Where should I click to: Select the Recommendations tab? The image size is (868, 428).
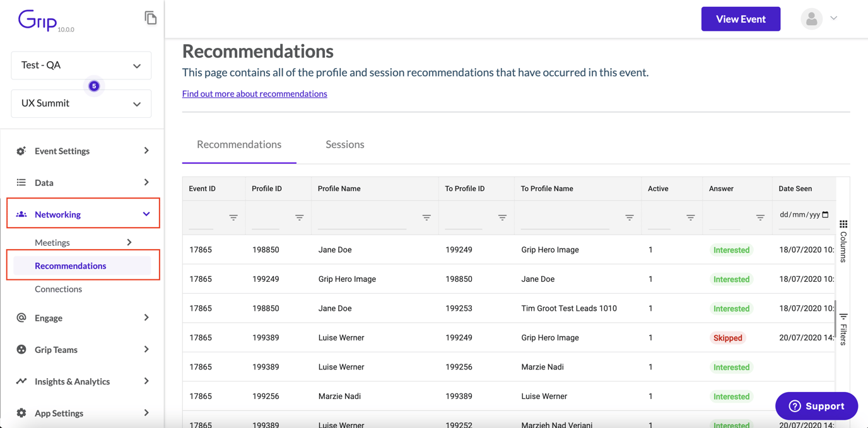pos(239,144)
